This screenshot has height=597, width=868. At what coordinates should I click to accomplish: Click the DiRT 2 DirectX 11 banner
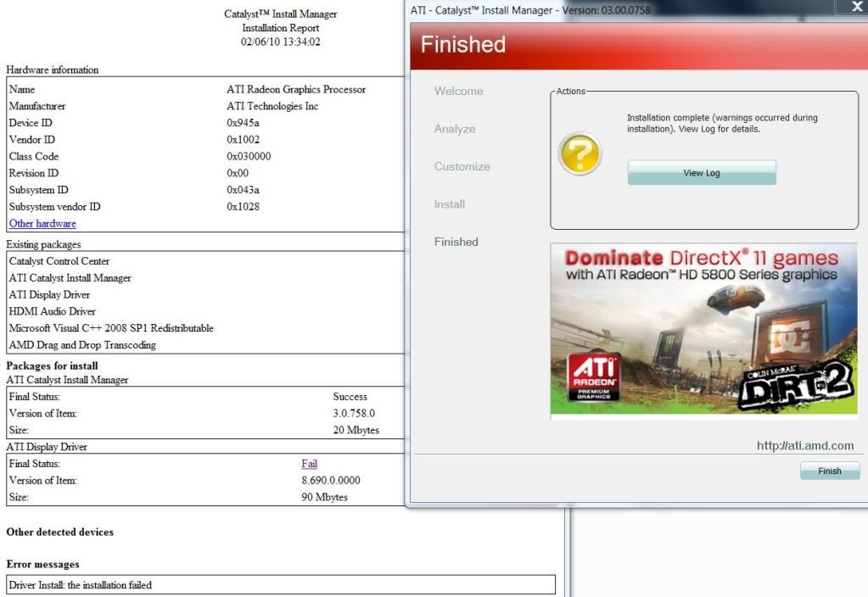(703, 329)
